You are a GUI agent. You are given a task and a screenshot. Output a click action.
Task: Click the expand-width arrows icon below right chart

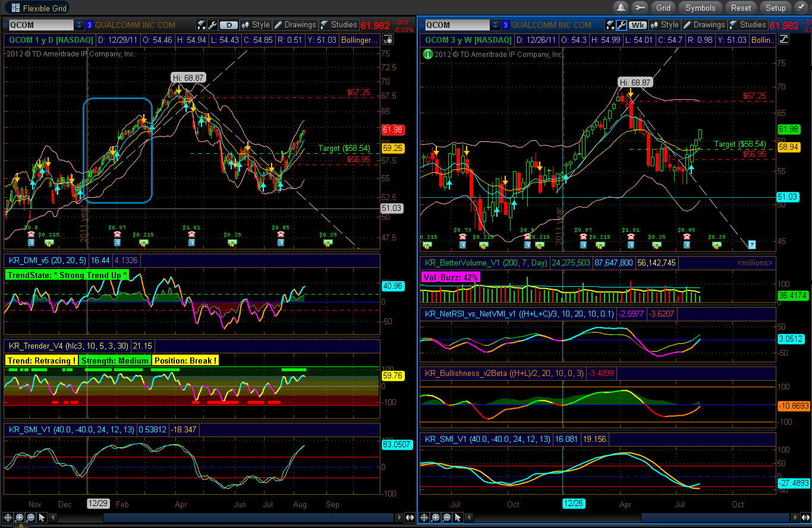(806, 517)
